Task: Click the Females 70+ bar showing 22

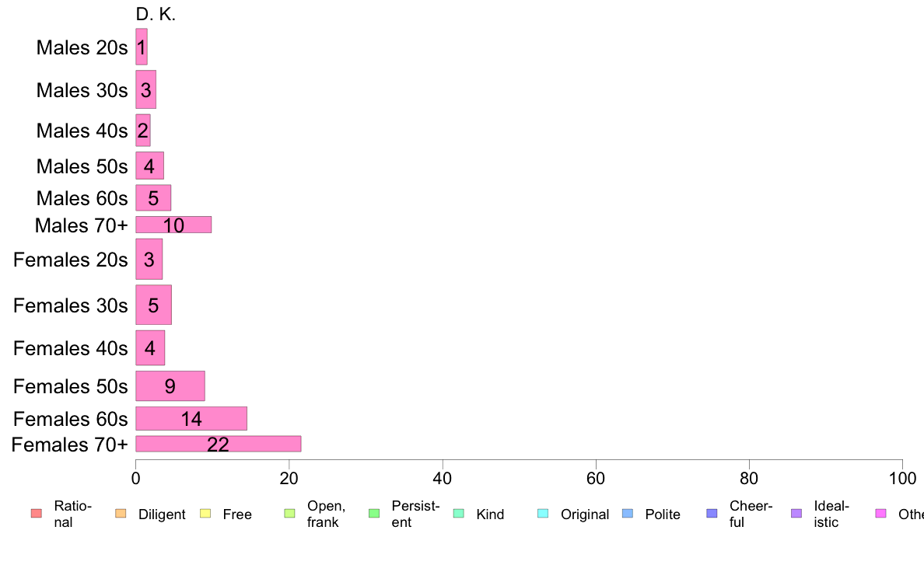Action: [218, 444]
